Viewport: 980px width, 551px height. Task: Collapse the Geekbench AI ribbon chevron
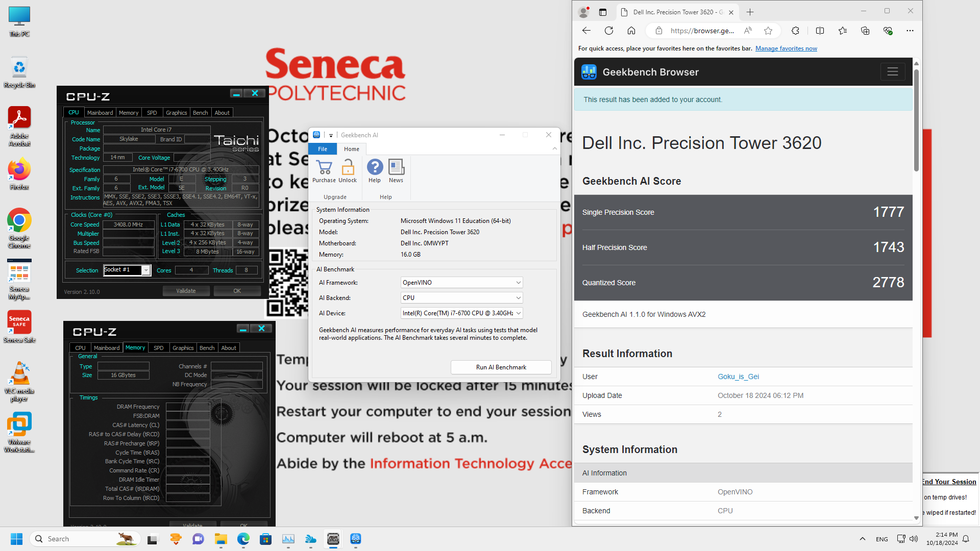point(554,148)
